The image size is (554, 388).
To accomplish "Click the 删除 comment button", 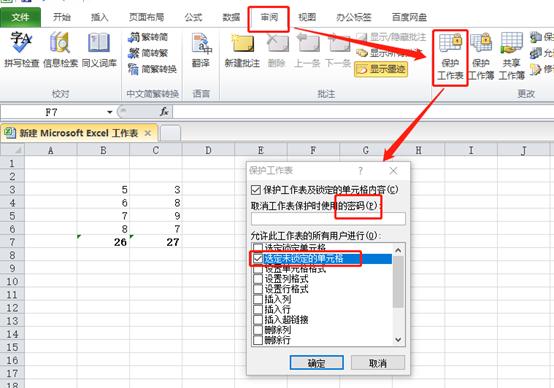I will click(277, 49).
